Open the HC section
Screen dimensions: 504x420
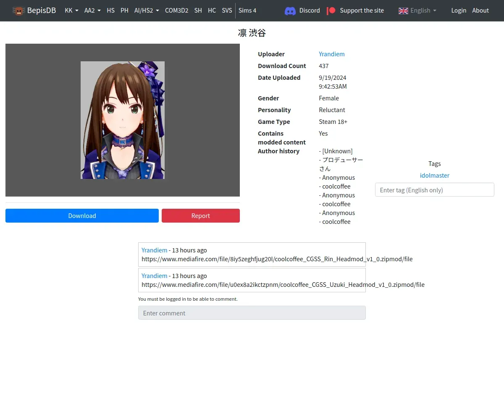[212, 10]
